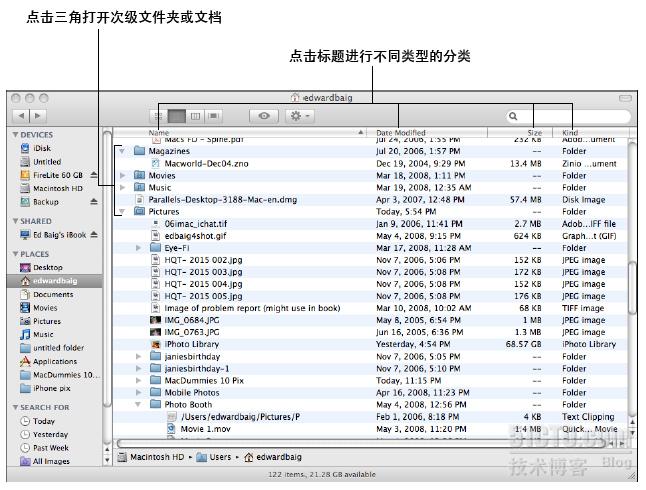
Task: Click the Spotlight search field
Action: point(569,116)
